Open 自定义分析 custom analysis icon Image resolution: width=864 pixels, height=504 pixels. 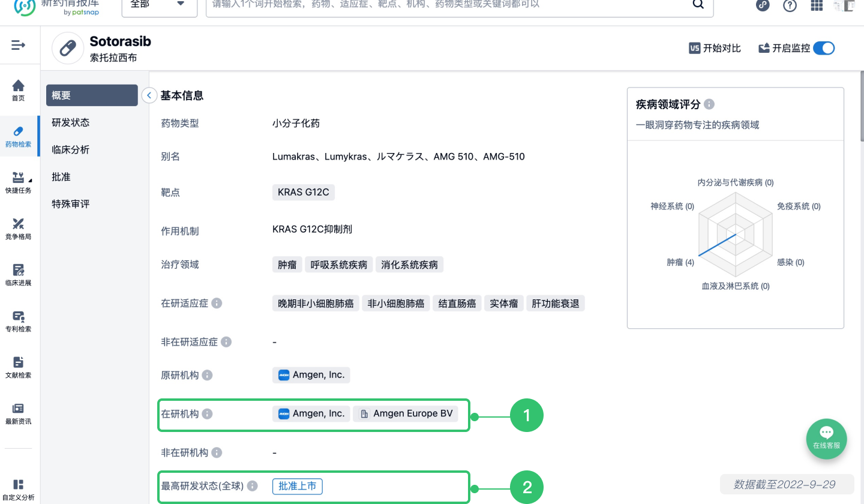pos(19,484)
